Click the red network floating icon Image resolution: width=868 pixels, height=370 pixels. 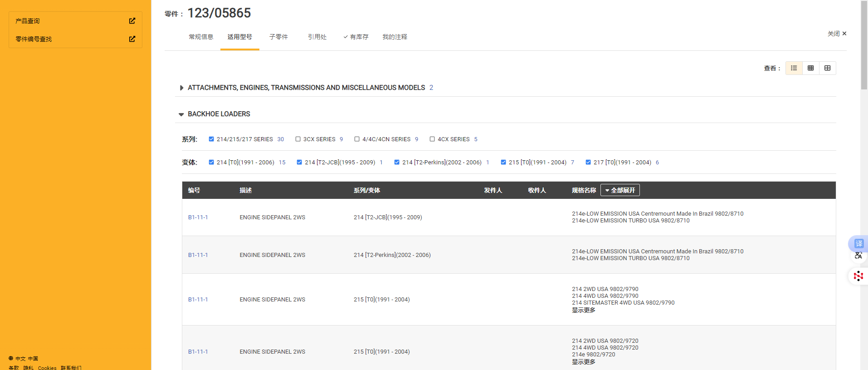click(858, 276)
